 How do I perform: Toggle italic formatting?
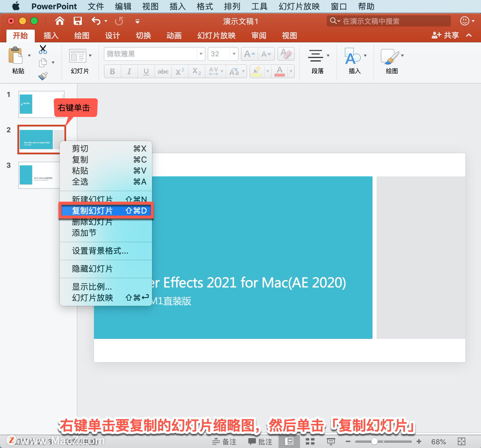[129, 71]
